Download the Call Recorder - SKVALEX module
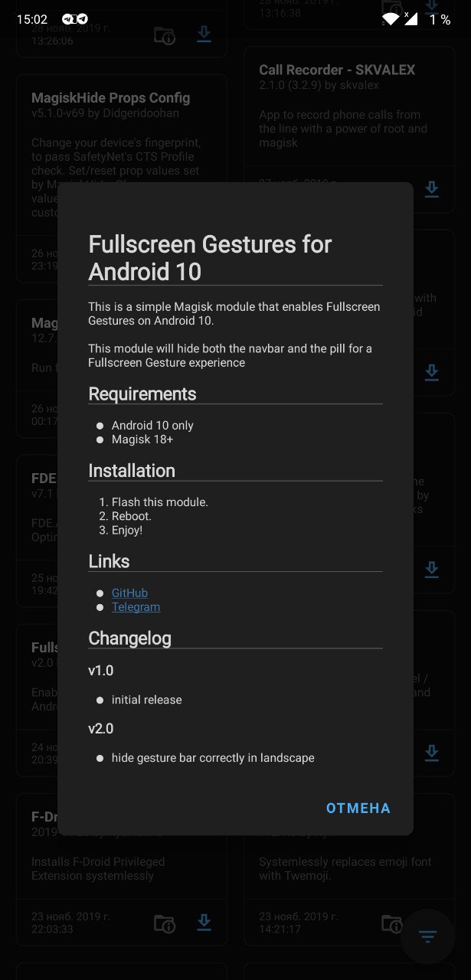Viewport: 471px width, 980px height. point(432,189)
